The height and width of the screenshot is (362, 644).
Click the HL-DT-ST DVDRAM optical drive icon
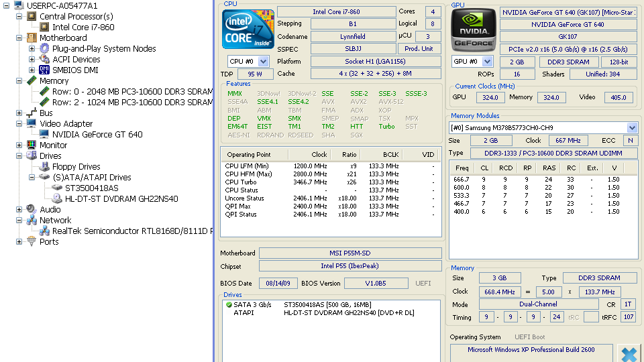click(x=57, y=198)
